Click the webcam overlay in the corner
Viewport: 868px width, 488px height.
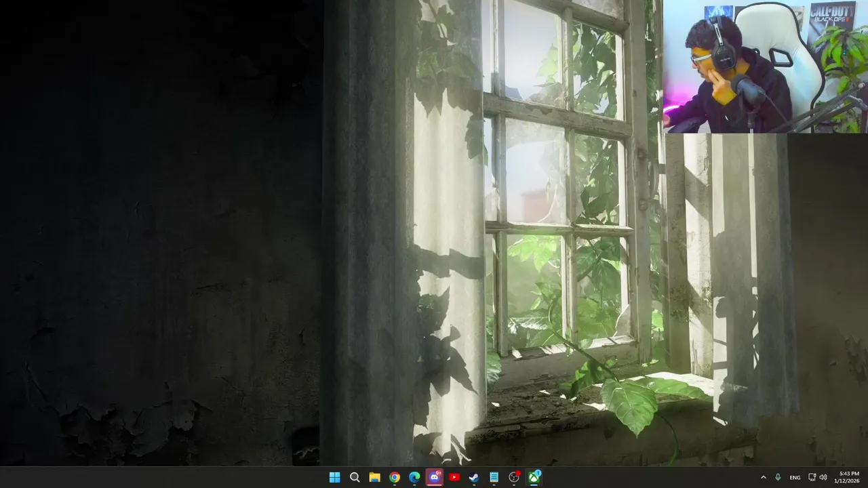point(765,66)
